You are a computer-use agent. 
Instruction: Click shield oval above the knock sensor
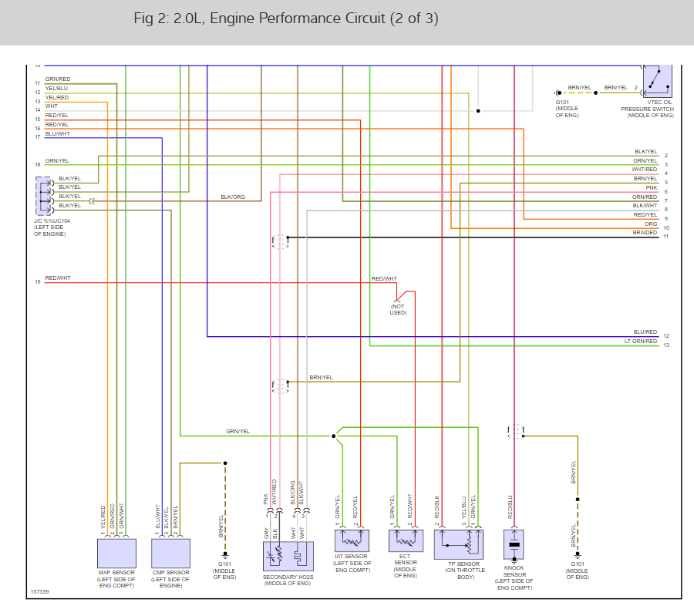516,432
